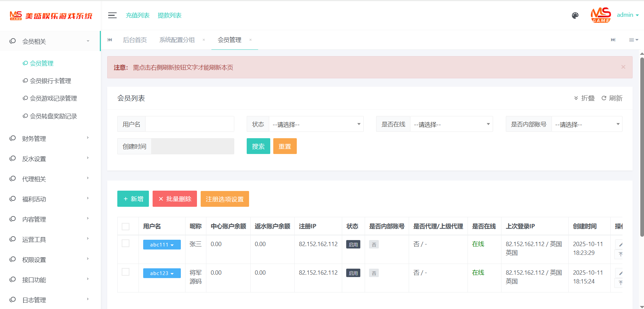Open the 是否在线 filter dropdown
The height and width of the screenshot is (309, 644).
[x=451, y=124]
